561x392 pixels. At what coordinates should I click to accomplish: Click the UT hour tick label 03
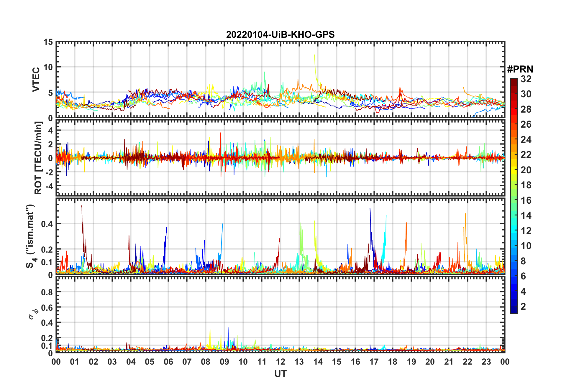112,362
